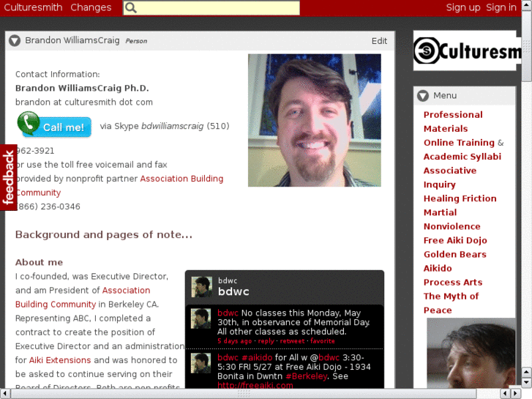The height and width of the screenshot is (399, 532).
Task: Click the search magnifier icon
Action: coord(131,8)
